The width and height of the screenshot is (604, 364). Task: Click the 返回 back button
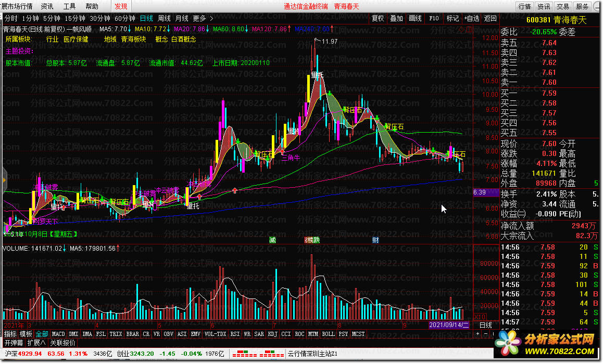click(490, 18)
